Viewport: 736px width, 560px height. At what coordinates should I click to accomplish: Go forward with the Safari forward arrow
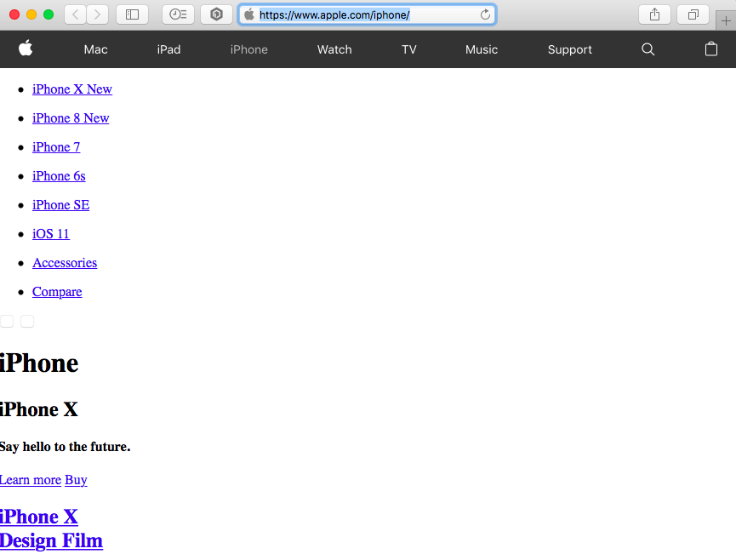(x=97, y=14)
